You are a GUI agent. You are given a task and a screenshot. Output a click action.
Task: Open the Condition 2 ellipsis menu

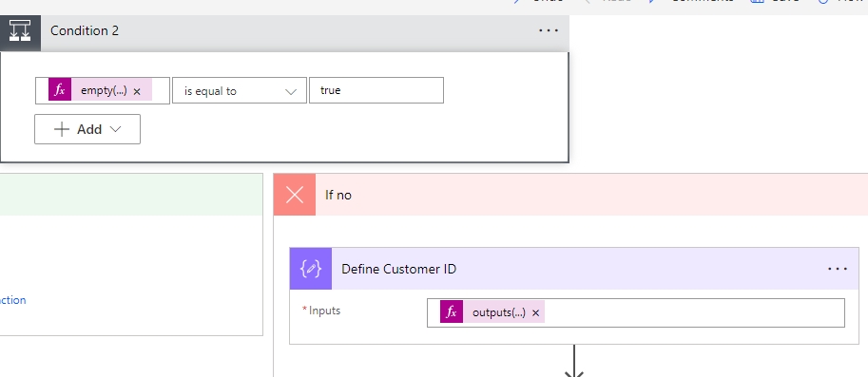tap(549, 30)
